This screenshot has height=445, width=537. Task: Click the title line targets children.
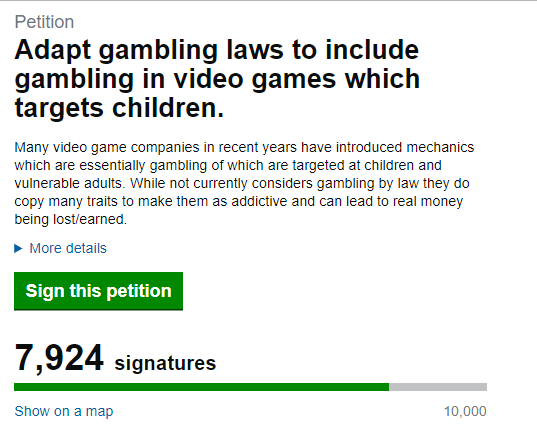click(119, 108)
